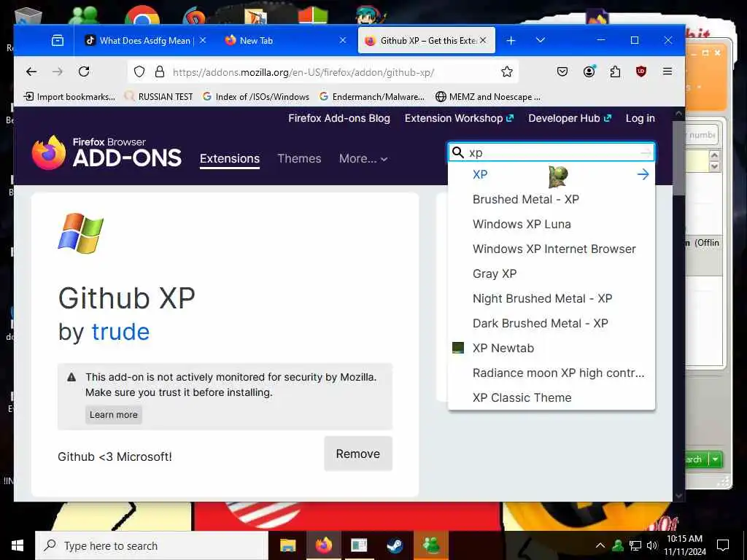Open the Firefox account icon
The image size is (747, 560).
589,72
